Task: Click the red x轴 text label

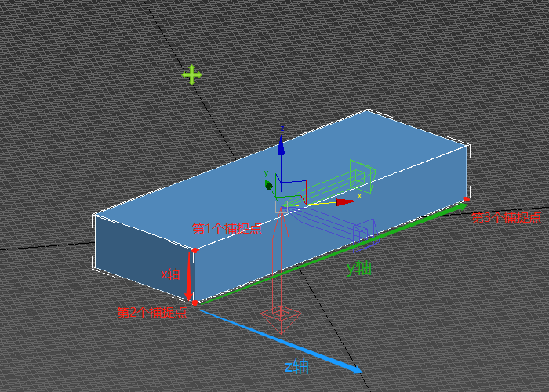Action: tap(170, 274)
